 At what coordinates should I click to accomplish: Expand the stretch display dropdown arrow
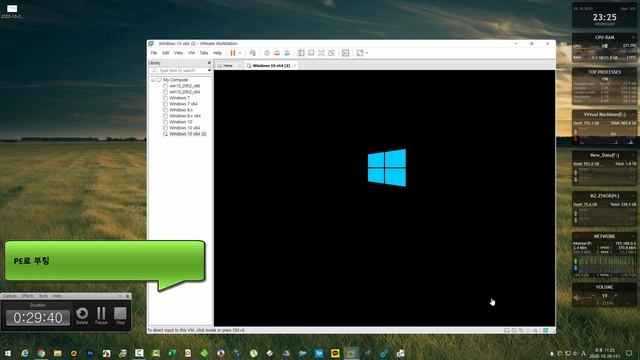tap(367, 53)
